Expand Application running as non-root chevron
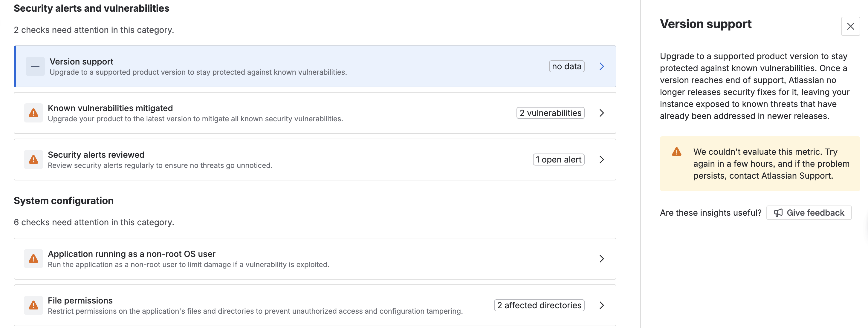This screenshot has height=328, width=868. 601,259
